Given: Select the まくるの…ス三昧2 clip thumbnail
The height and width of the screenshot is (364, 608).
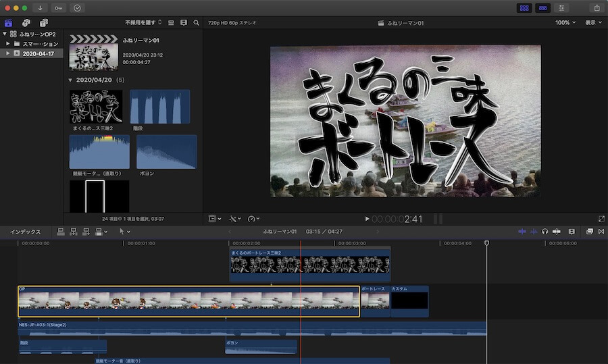Looking at the screenshot, I should (96, 107).
